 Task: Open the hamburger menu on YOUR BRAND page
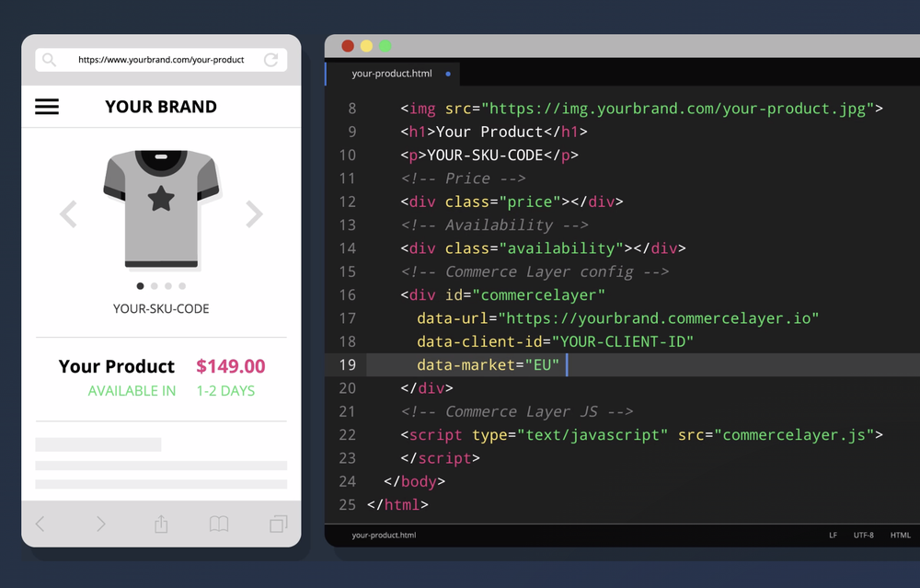pos(47,107)
